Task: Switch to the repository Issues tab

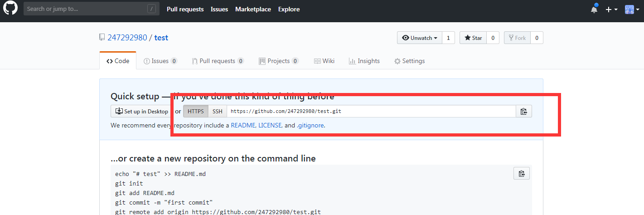Action: (x=160, y=61)
